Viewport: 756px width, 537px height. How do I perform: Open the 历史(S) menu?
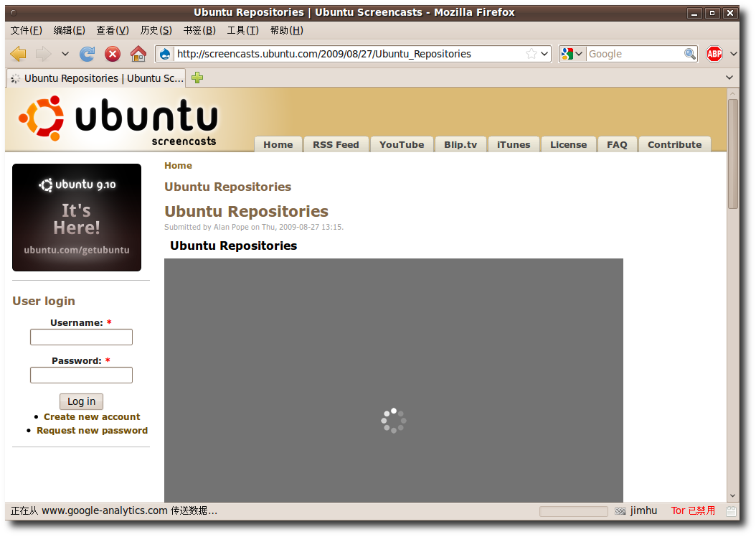pos(156,30)
